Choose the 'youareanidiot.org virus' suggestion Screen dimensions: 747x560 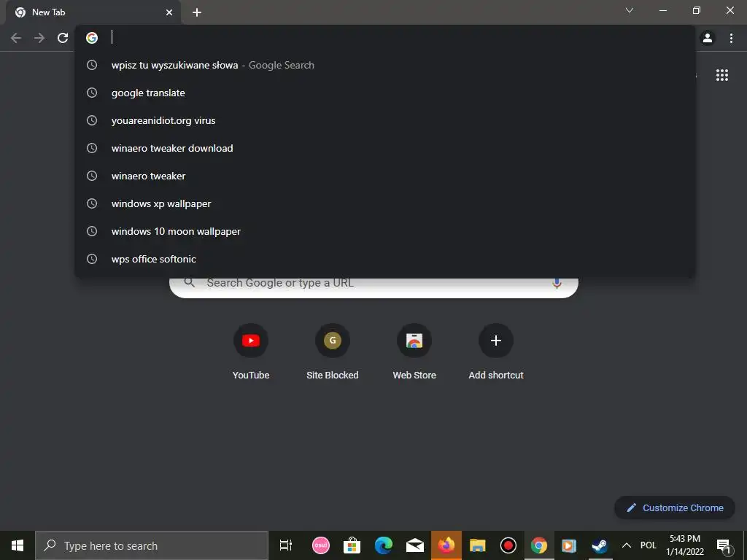coord(385,120)
